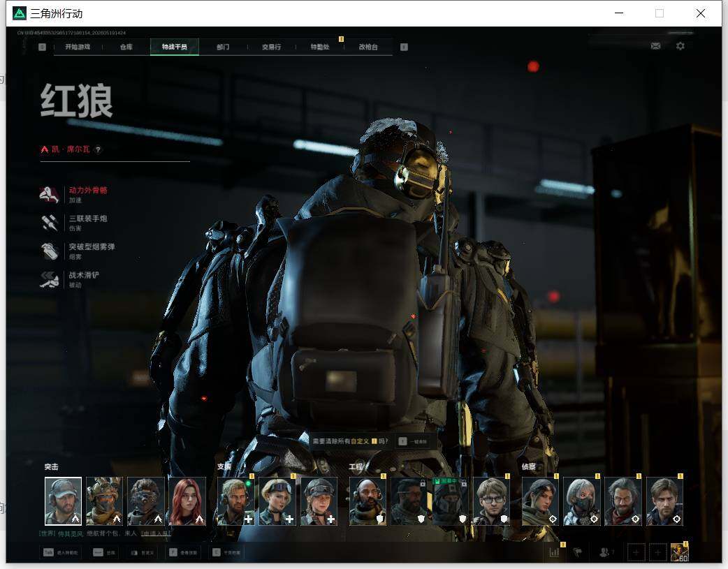This screenshot has height=569, width=728.
Task: Click the 侦察 class label
Action: tap(529, 467)
